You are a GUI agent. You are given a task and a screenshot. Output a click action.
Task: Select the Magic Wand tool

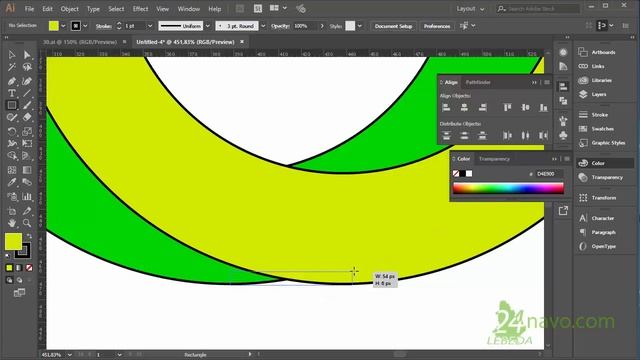[12, 67]
